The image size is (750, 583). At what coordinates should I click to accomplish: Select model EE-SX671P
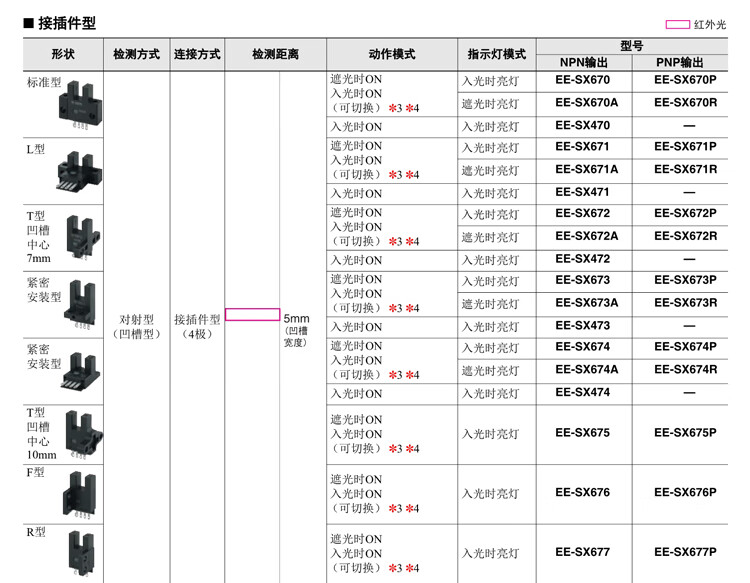(685, 146)
